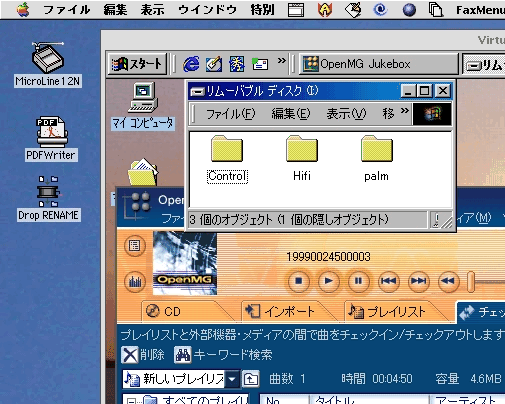Viewport: 505px width, 404px height.
Task: Skip to previous track in OpenMG
Action: [x=389, y=281]
